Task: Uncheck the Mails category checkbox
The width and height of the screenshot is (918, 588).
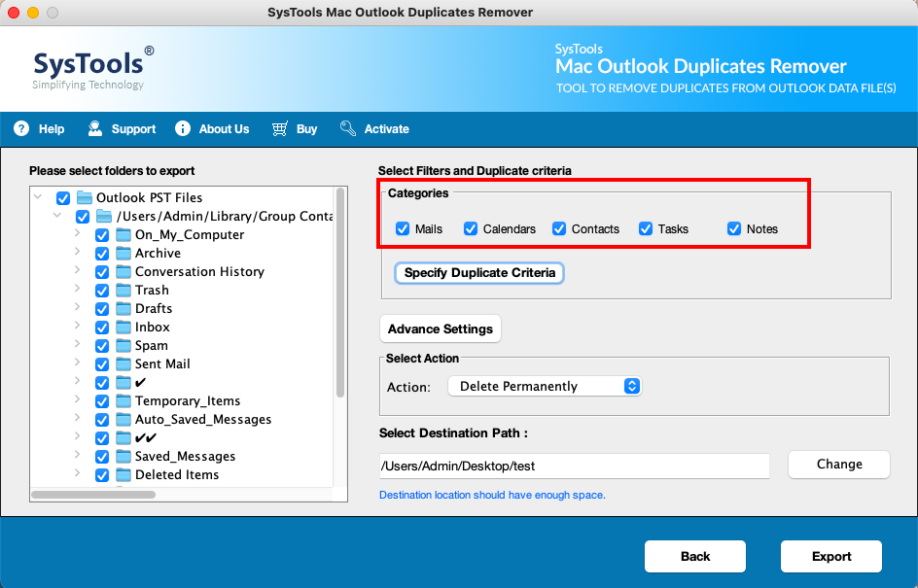Action: [x=403, y=228]
